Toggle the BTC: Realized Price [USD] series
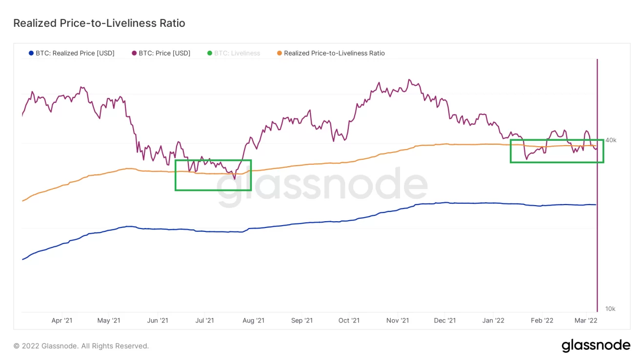Image resolution: width=644 pixels, height=362 pixels. pos(75,53)
